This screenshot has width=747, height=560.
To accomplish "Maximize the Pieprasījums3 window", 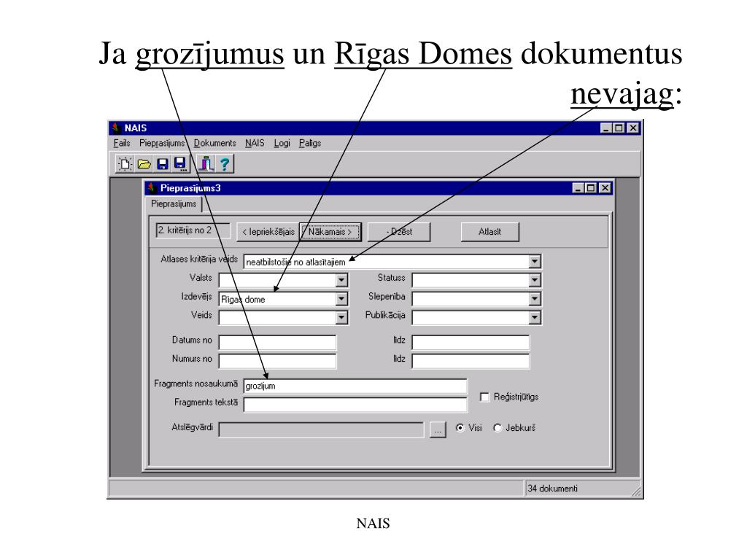I will tap(591, 188).
